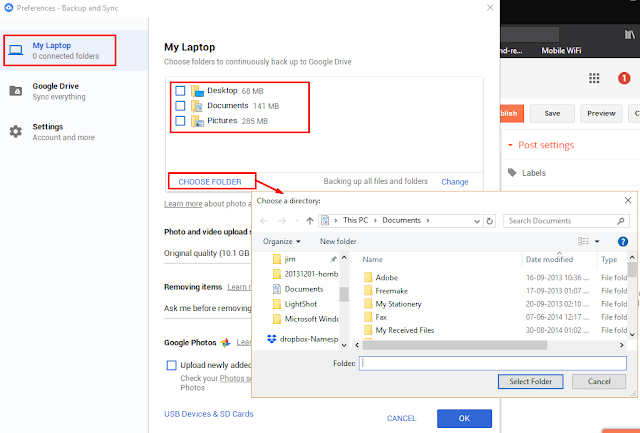Image resolution: width=640 pixels, height=433 pixels.
Task: Select 20131201-hornb folder in navigation pane
Action: pos(305,274)
